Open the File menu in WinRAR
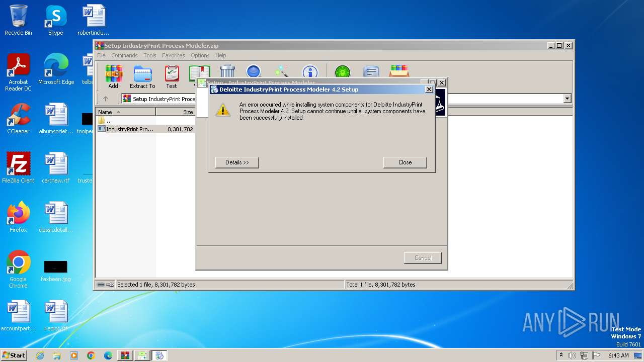 (101, 55)
